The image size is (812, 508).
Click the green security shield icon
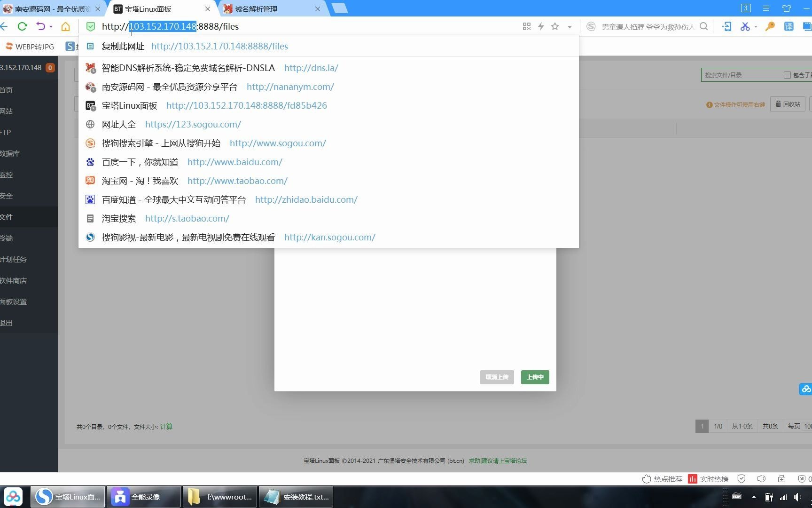tap(91, 26)
